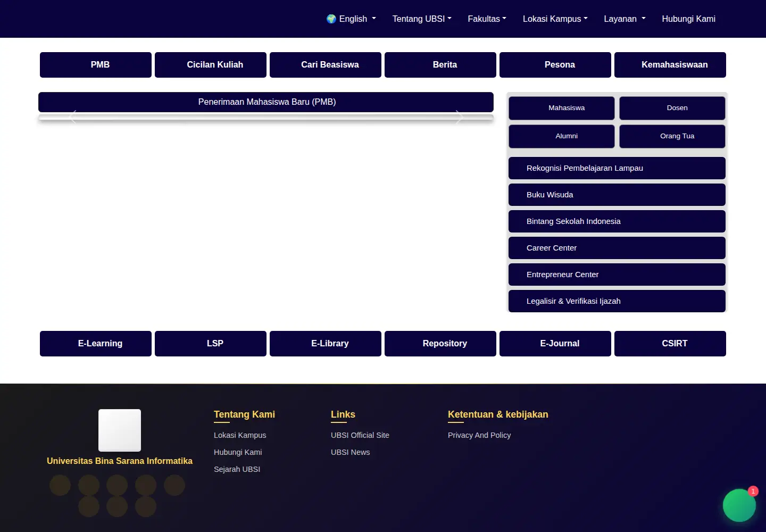
Task: Click the PMB button
Action: click(x=96, y=65)
